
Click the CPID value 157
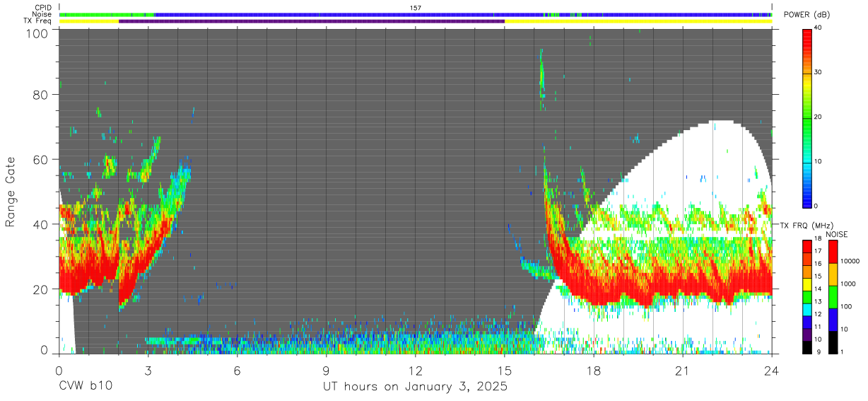(x=416, y=7)
